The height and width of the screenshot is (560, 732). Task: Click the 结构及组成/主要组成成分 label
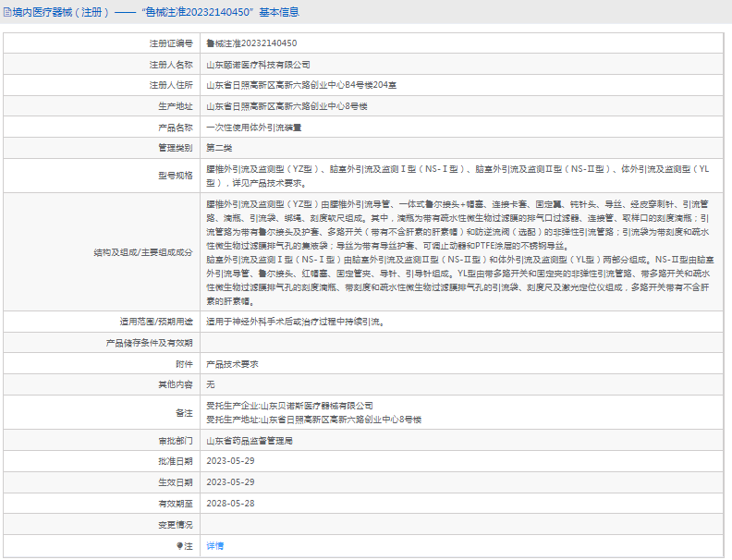click(143, 252)
